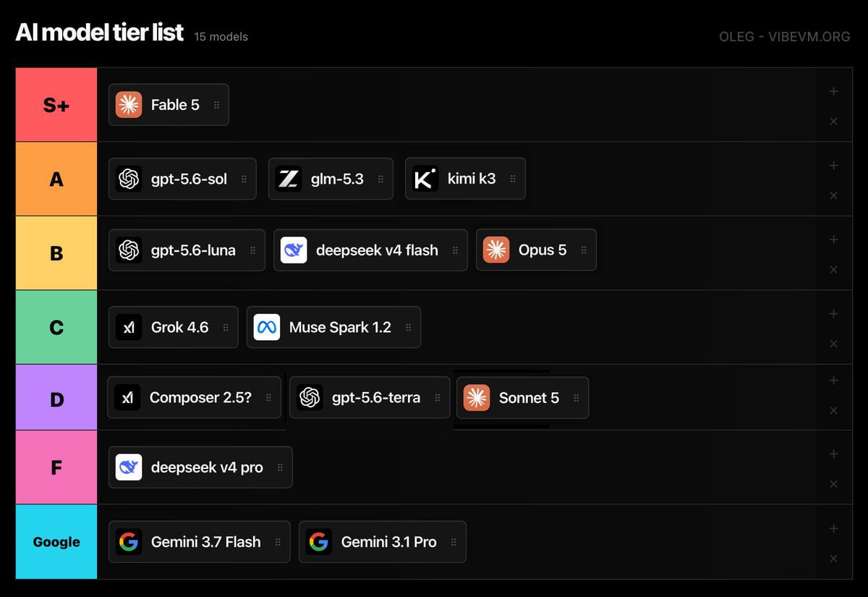
Task: Add a model to the S+ tier
Action: click(x=833, y=91)
